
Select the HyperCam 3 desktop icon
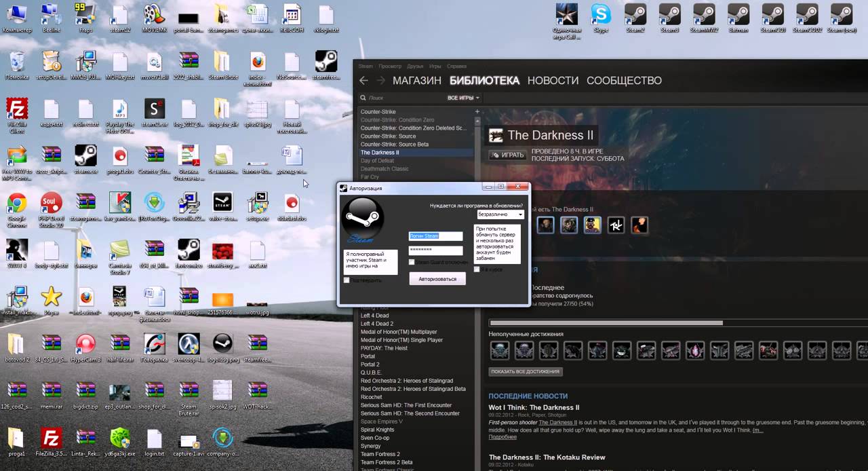pyautogui.click(x=85, y=348)
